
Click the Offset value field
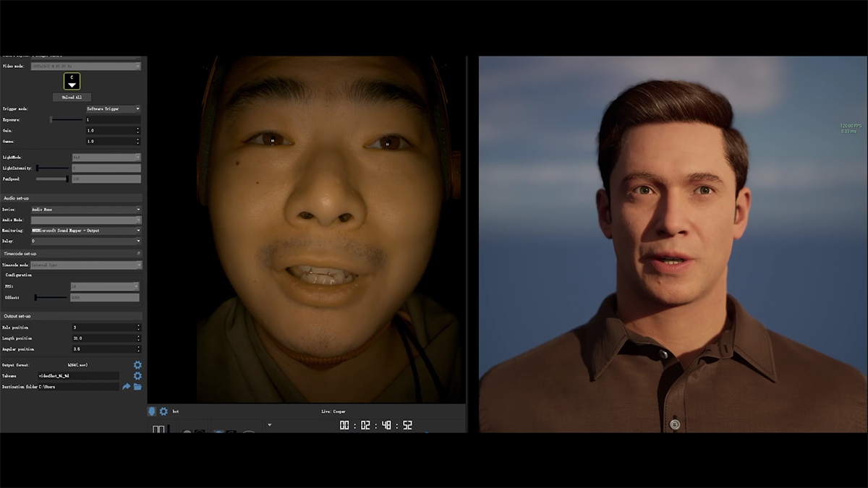(x=104, y=297)
